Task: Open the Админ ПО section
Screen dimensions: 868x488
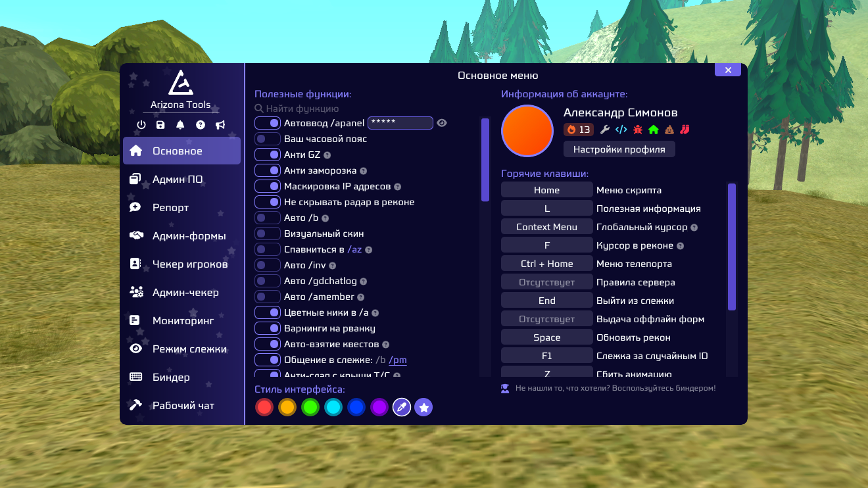Action: pyautogui.click(x=181, y=179)
